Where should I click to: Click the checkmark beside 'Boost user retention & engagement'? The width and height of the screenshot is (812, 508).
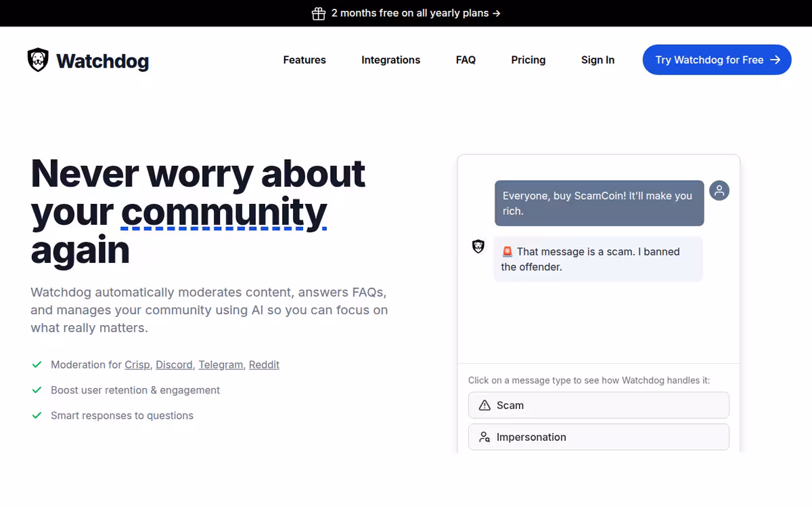(x=37, y=390)
